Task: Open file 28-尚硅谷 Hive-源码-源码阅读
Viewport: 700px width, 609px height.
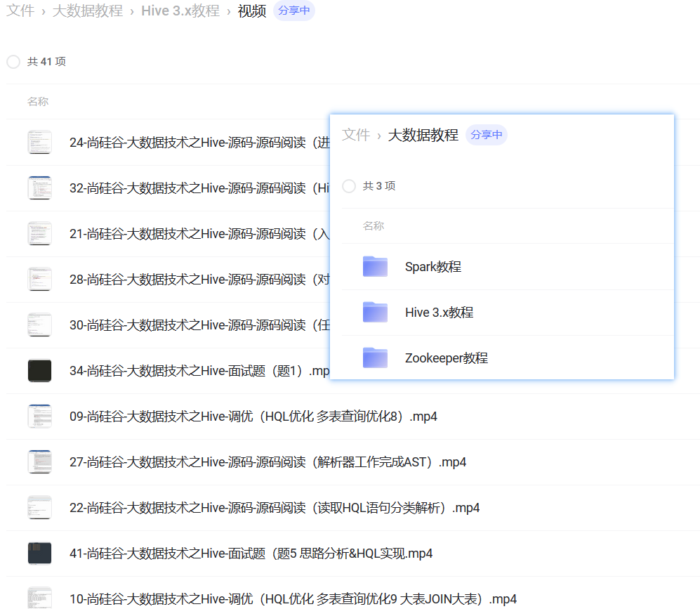Action: 199,280
